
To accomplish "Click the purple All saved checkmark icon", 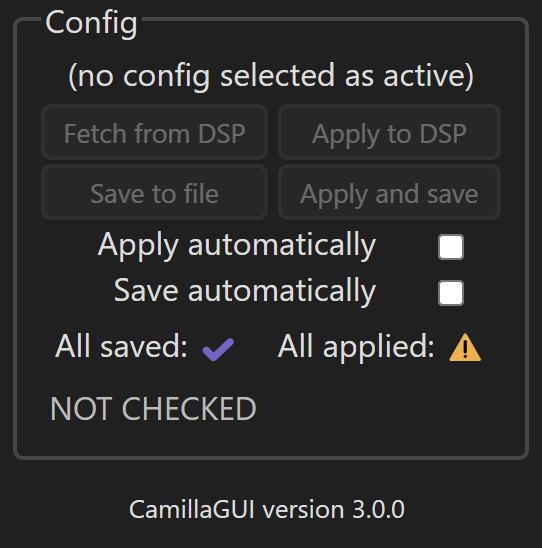I will point(218,349).
